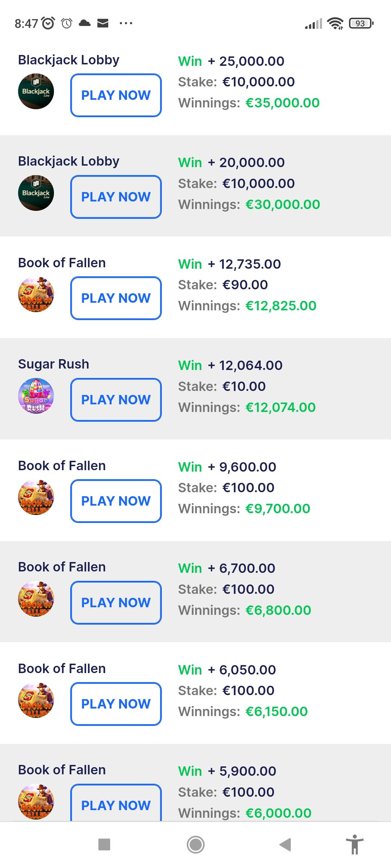Tap Book of Fallen icon with €90 stake
Image resolution: width=391 pixels, height=868 pixels.
pos(36,294)
